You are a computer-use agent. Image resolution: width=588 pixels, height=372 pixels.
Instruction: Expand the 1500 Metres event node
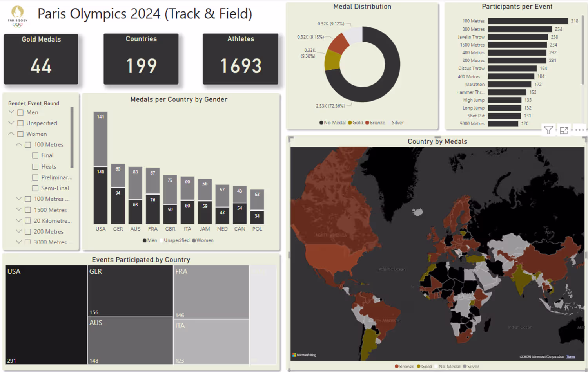click(x=18, y=209)
